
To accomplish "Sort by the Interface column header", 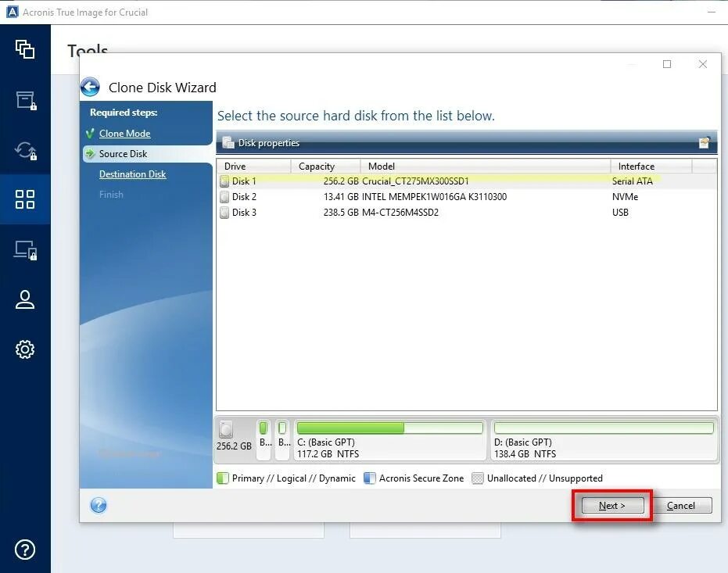I will 651,166.
